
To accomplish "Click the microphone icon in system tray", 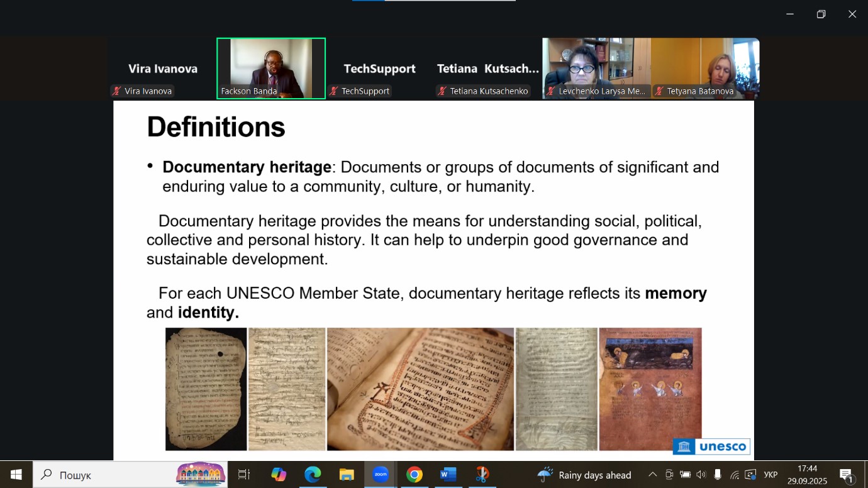I will [718, 475].
